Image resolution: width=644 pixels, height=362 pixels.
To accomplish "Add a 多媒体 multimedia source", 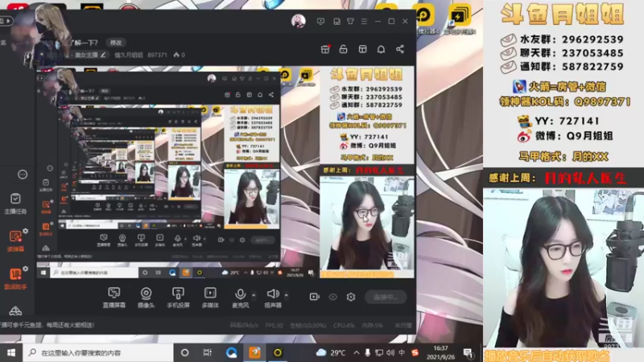I will 210,298.
